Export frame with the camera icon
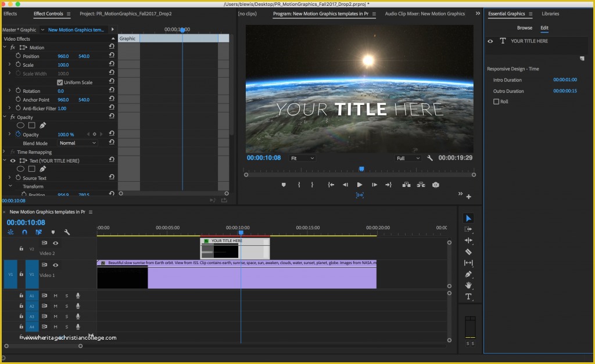 [x=436, y=185]
